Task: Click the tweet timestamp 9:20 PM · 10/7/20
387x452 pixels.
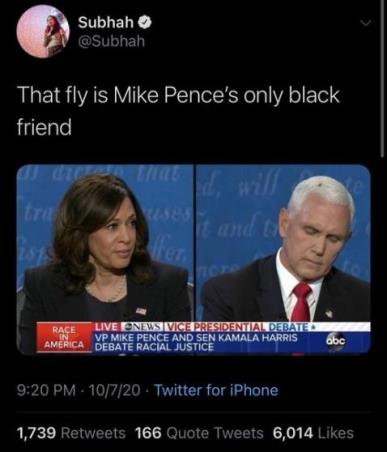Action: coord(78,390)
